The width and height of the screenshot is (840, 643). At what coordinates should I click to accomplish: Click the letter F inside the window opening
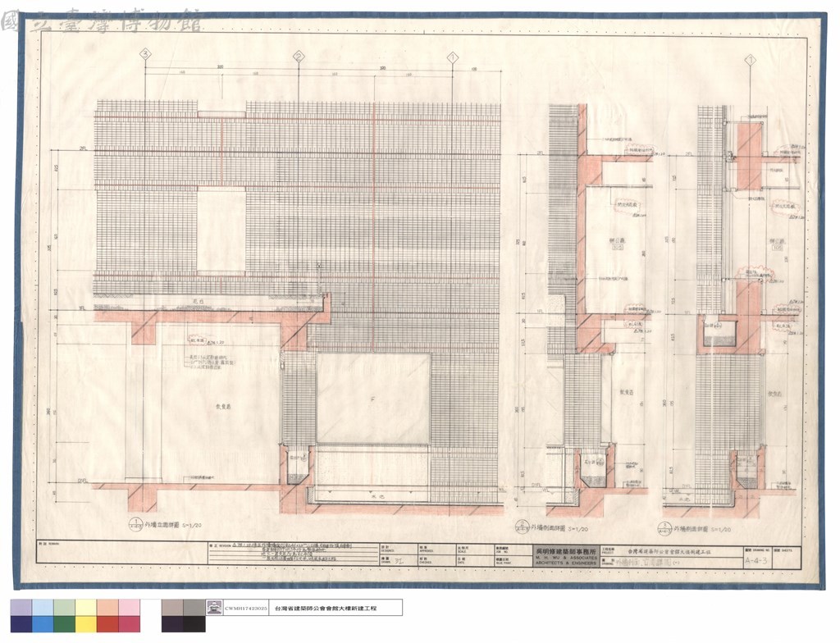pos(373,399)
